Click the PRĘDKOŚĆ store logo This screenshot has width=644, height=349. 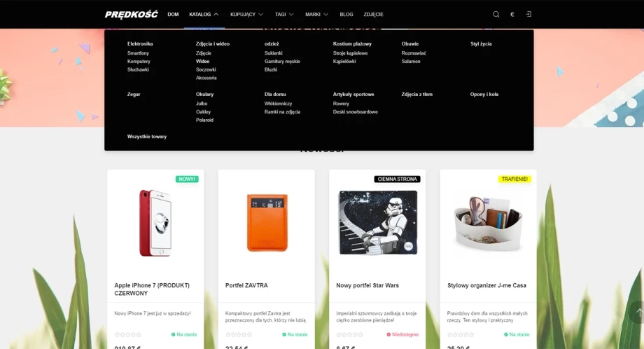pyautogui.click(x=132, y=14)
